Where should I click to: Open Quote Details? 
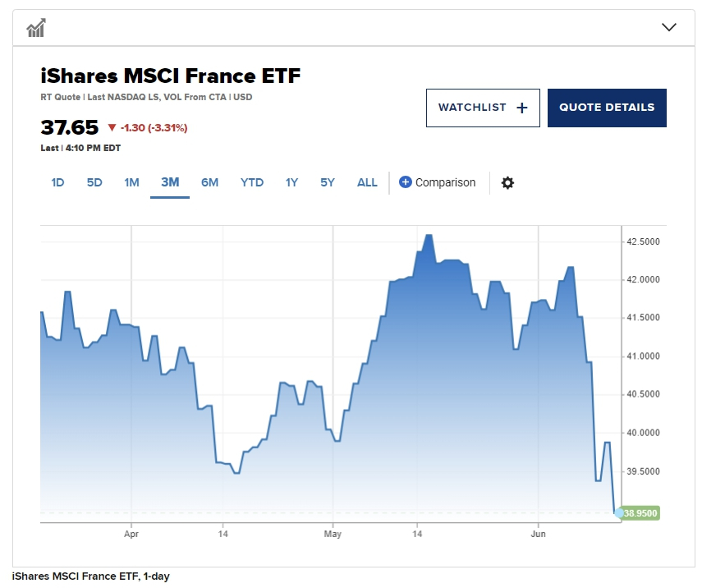[x=607, y=108]
